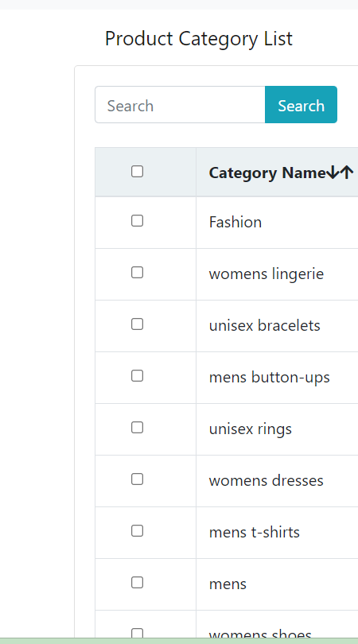This screenshot has width=358, height=644.
Task: Check the box for Fashion row
Action: point(138,221)
